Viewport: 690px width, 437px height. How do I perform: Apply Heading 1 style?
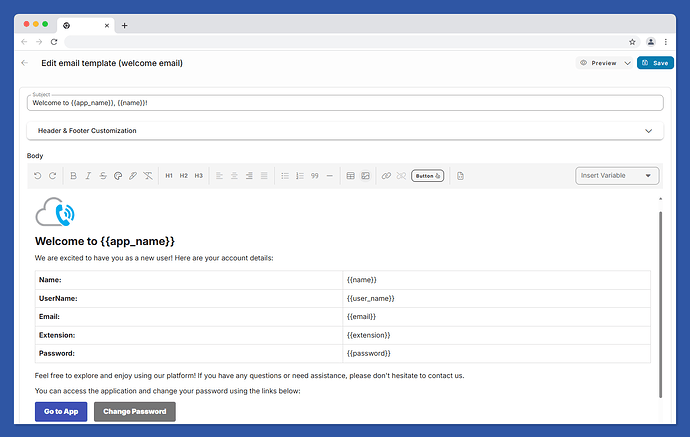pos(169,176)
